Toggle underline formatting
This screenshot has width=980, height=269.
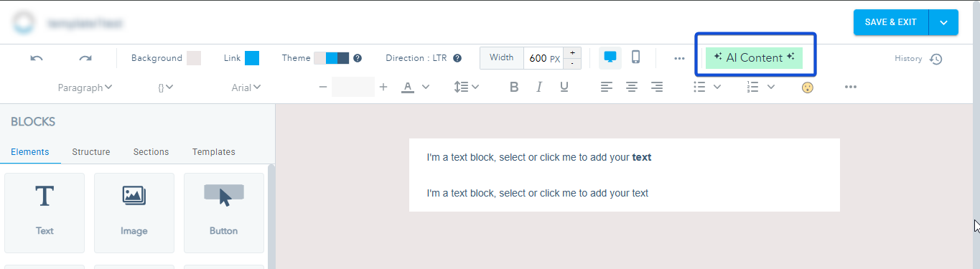pyautogui.click(x=564, y=87)
